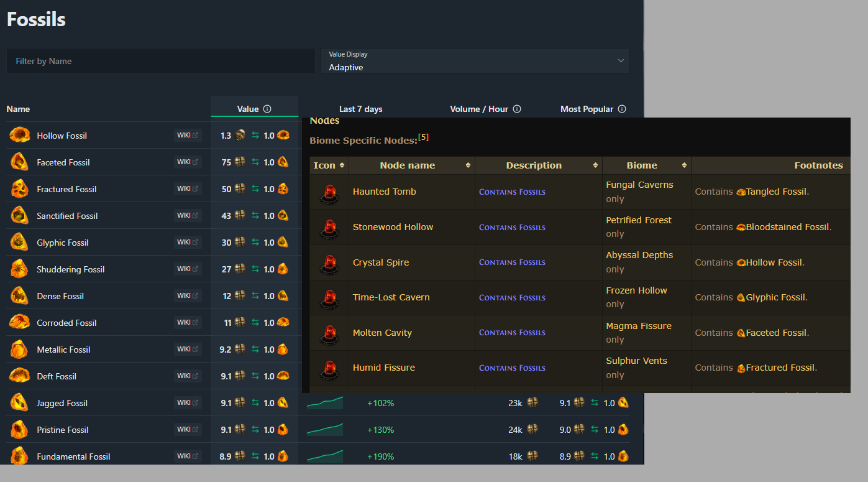Sort wiki table by Description column
The width and height of the screenshot is (868, 482).
[539, 165]
